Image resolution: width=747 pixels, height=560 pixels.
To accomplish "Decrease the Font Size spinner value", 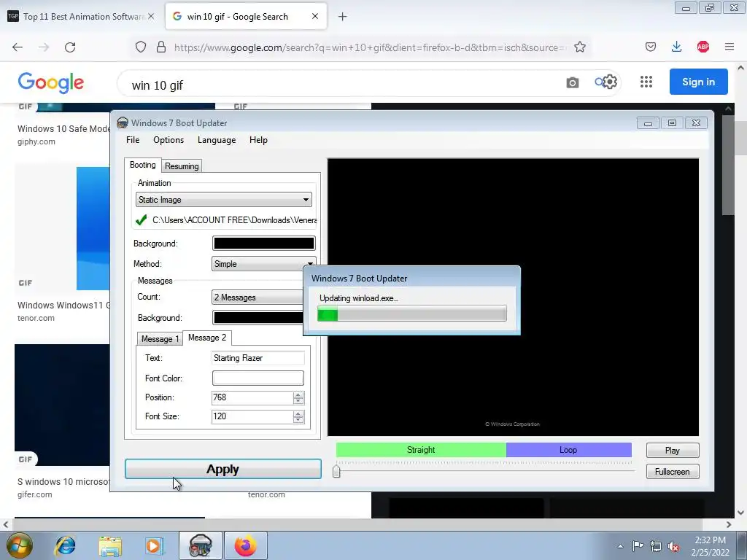I will point(298,420).
